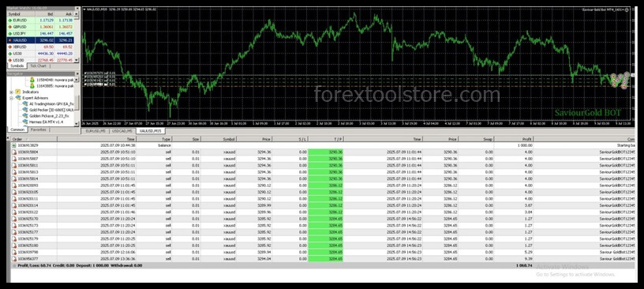644x289 pixels.
Task: Click the sell order icon for 1036915804
Action: coord(14,152)
